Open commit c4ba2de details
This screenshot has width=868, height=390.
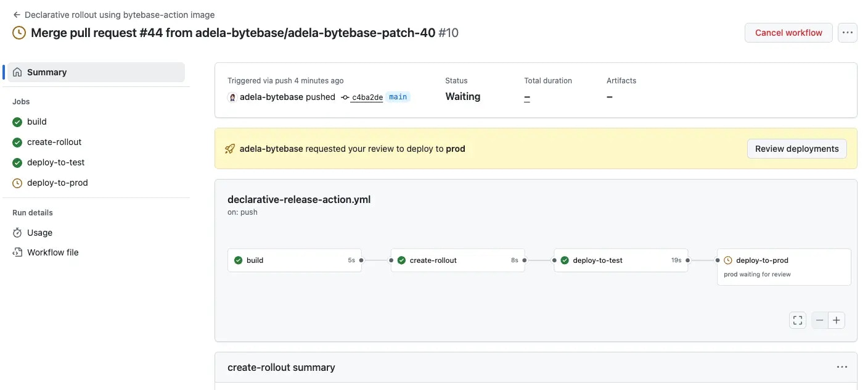(367, 97)
